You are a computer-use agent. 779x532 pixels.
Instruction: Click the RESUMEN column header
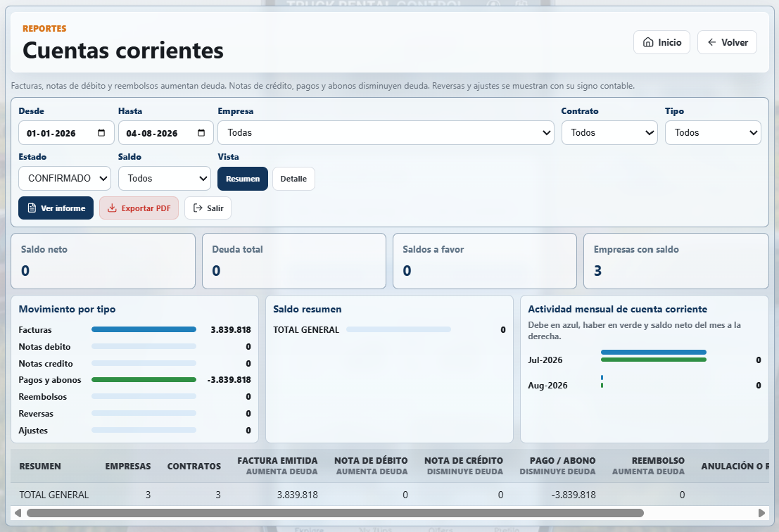tap(40, 467)
